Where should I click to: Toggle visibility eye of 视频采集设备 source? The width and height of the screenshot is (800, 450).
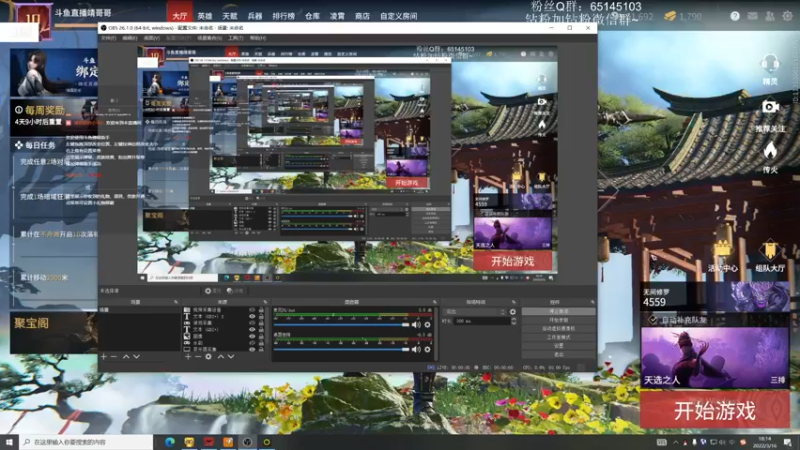tap(252, 310)
